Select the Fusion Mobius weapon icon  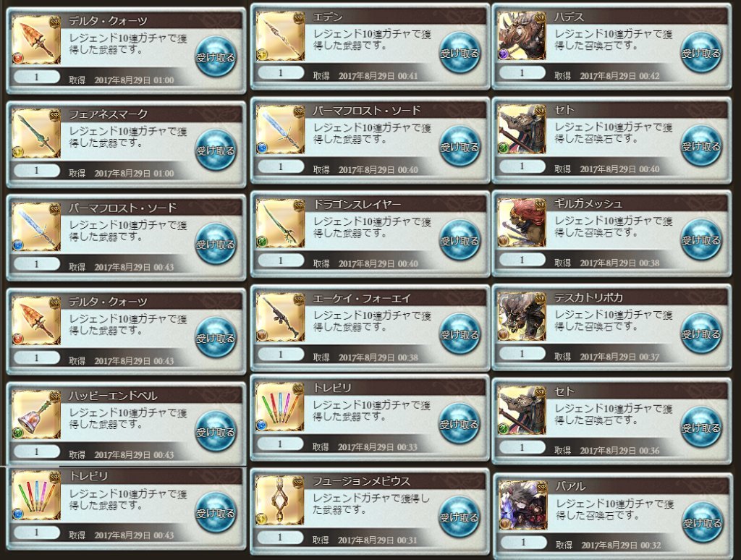tap(280, 501)
